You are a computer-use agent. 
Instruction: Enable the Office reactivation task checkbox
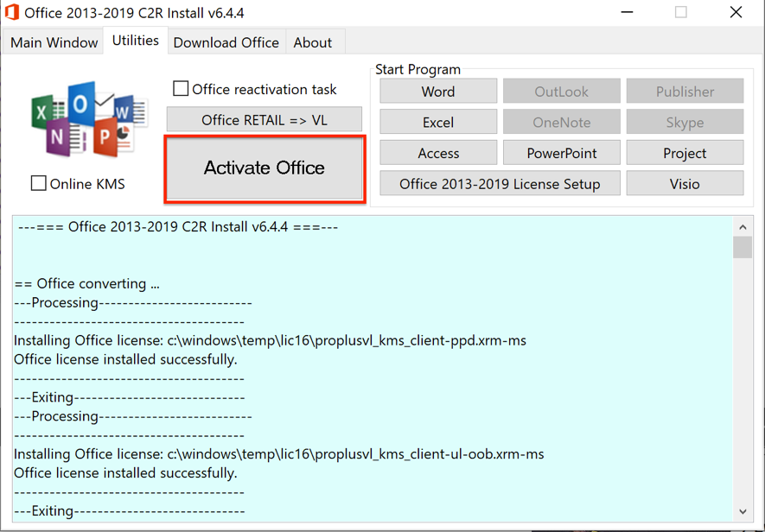click(x=181, y=89)
